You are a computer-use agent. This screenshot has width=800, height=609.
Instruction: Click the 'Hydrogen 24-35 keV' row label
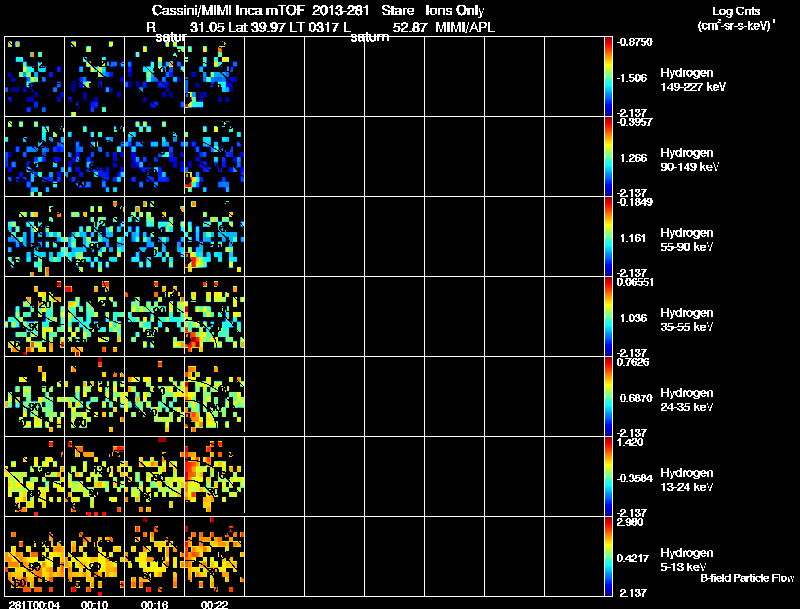click(687, 400)
